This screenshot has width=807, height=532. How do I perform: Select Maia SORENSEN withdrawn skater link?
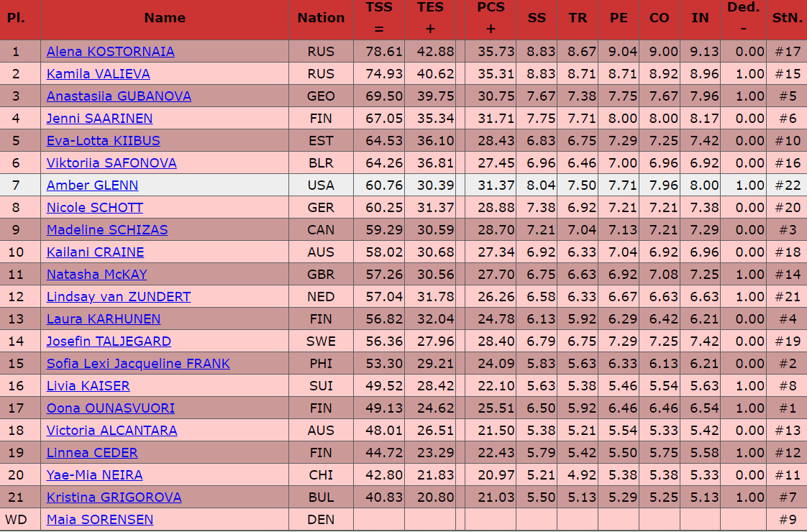point(99,520)
